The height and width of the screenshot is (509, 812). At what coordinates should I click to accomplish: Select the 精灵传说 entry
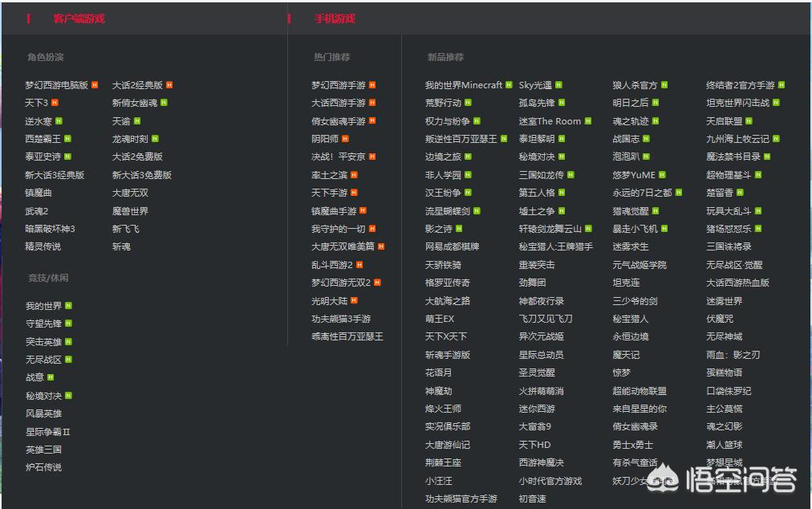(43, 246)
